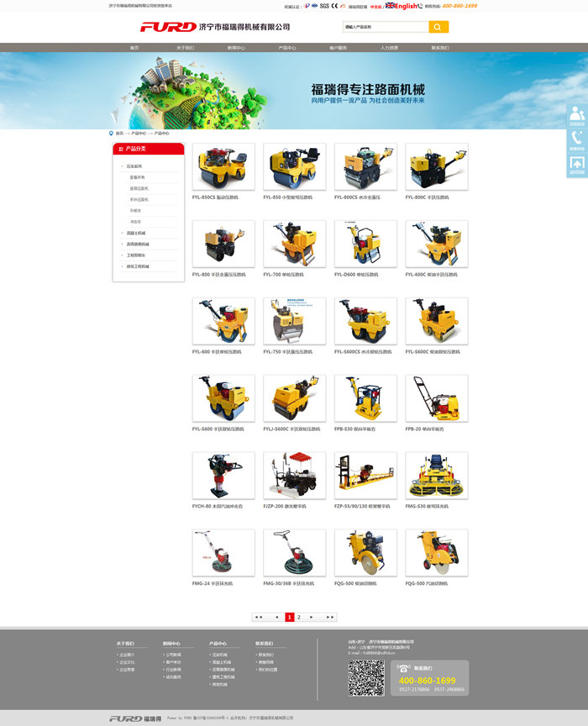This screenshot has height=726, width=588.
Task: Open the FJZP-200 laser screed image
Action: [295, 476]
